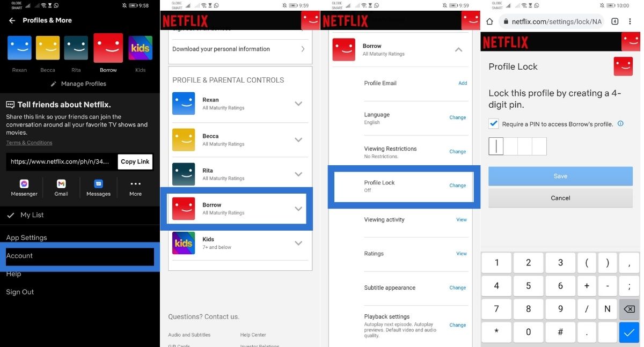Viewport: 644px width, 347px height.
Task: Toggle Require a PIN checkbox
Action: pyautogui.click(x=494, y=124)
